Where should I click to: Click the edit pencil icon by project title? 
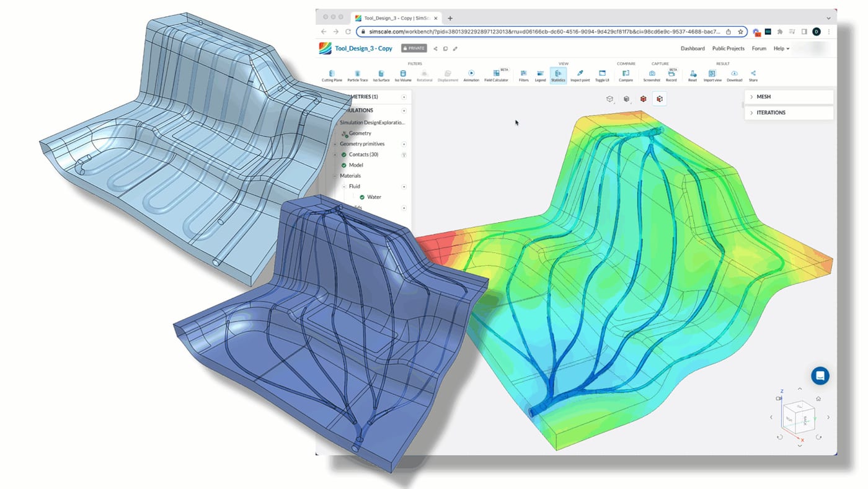coord(455,48)
